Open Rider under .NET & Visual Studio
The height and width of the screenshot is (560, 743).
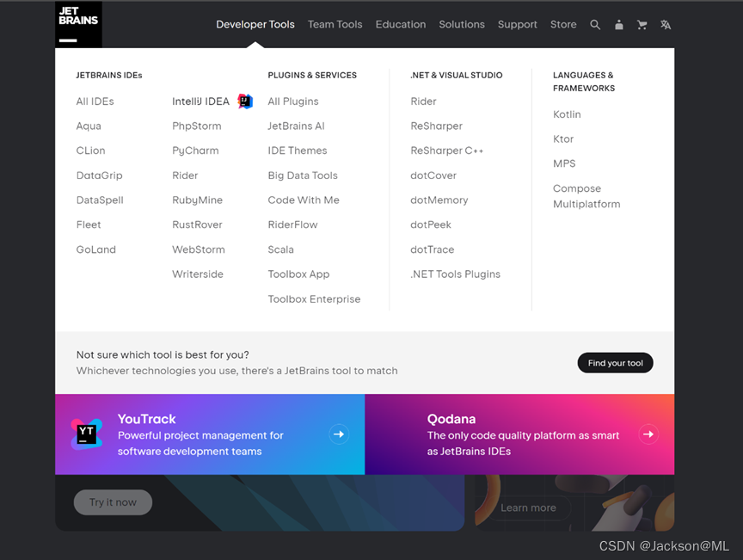point(423,101)
